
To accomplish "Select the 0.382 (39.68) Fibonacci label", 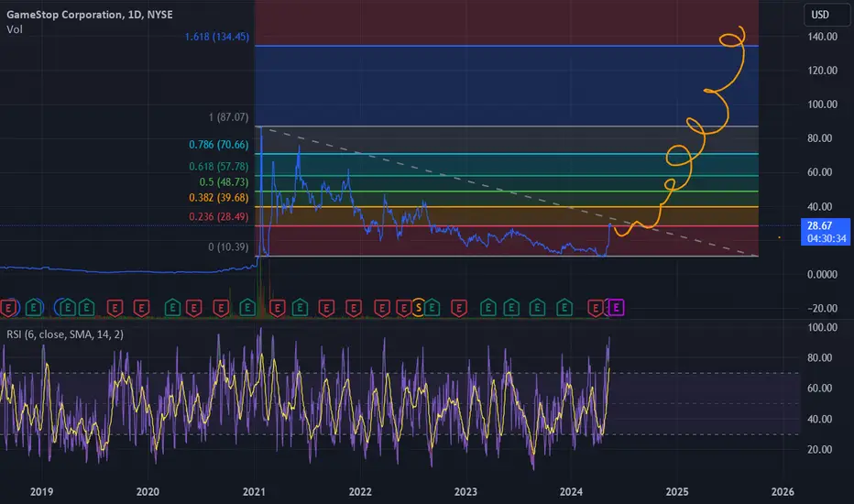I will coord(218,197).
